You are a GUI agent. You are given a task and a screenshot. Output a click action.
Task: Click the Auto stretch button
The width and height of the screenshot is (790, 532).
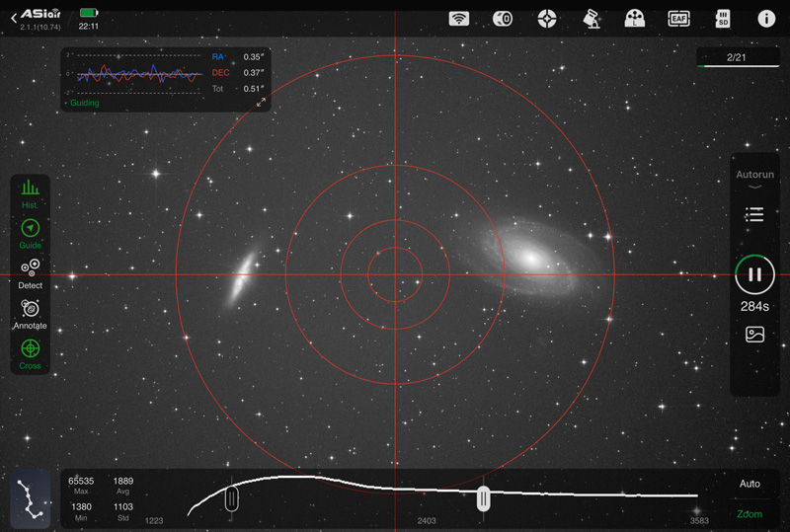pyautogui.click(x=750, y=484)
